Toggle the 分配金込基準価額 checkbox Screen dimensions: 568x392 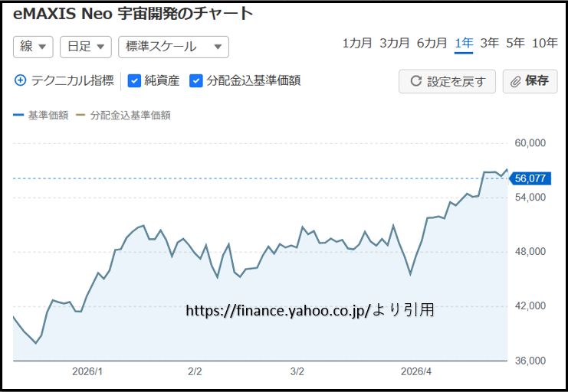(196, 80)
